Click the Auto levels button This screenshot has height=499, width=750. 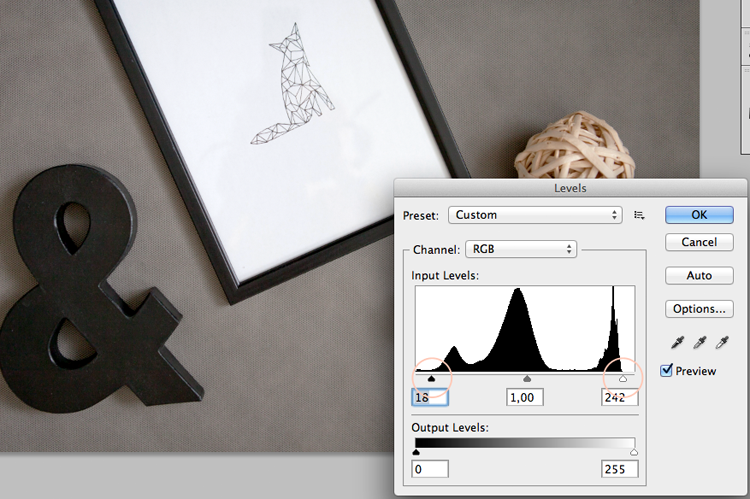pos(699,276)
